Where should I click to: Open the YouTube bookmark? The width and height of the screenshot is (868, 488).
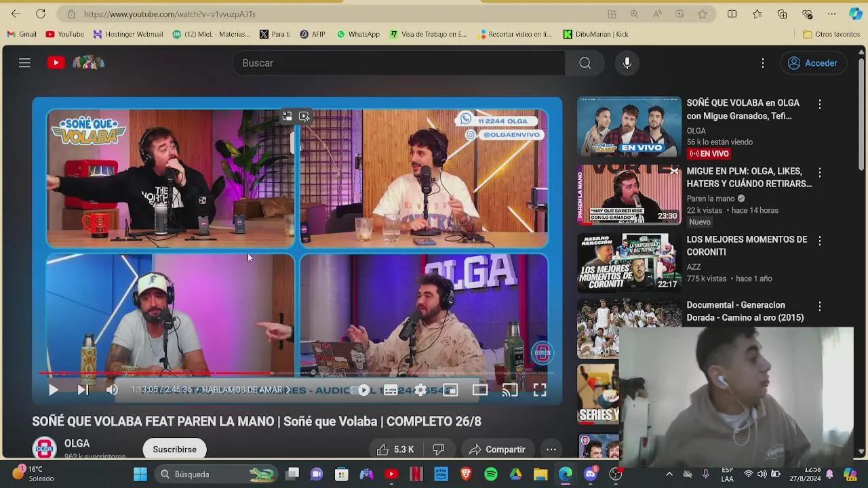pos(65,34)
